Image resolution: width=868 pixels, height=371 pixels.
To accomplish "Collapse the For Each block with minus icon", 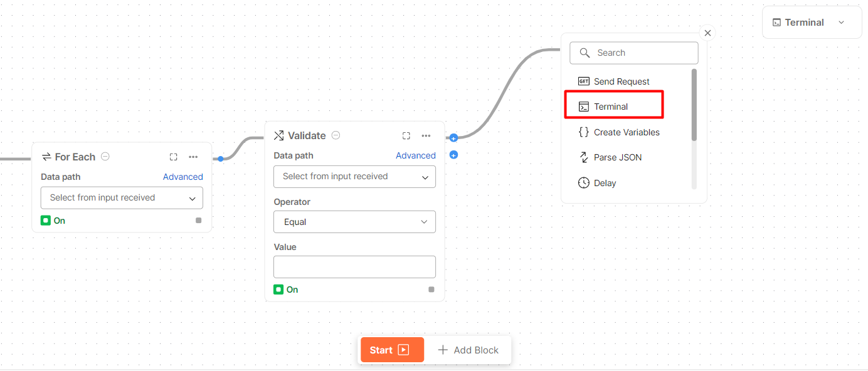I will coord(105,157).
